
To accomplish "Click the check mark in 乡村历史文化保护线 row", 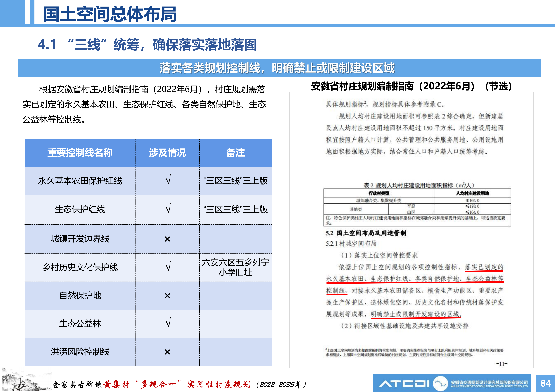I will click(x=168, y=266).
